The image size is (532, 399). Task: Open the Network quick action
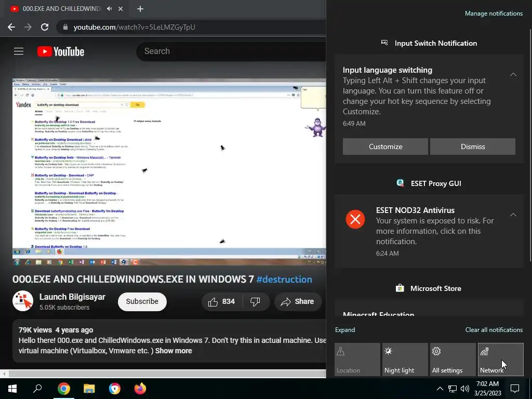501,360
